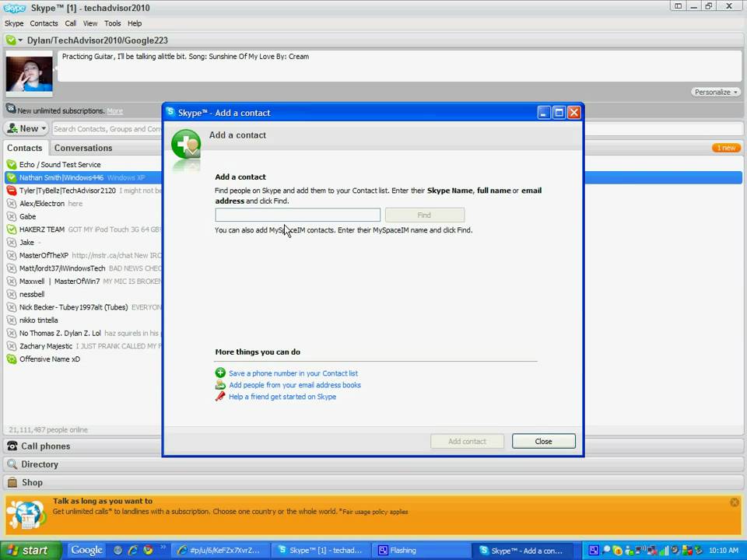747x560 pixels.
Task: Click Save a phone number link
Action: tap(293, 373)
